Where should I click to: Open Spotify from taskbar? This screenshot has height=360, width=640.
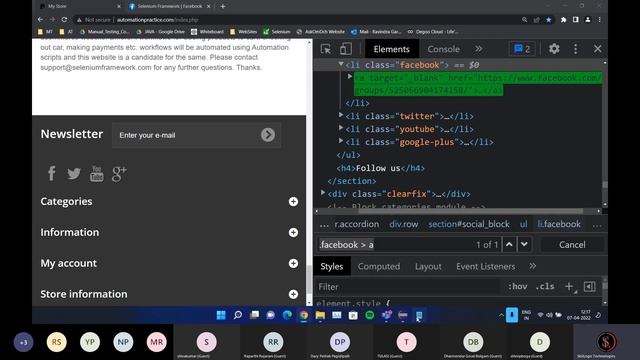370,315
